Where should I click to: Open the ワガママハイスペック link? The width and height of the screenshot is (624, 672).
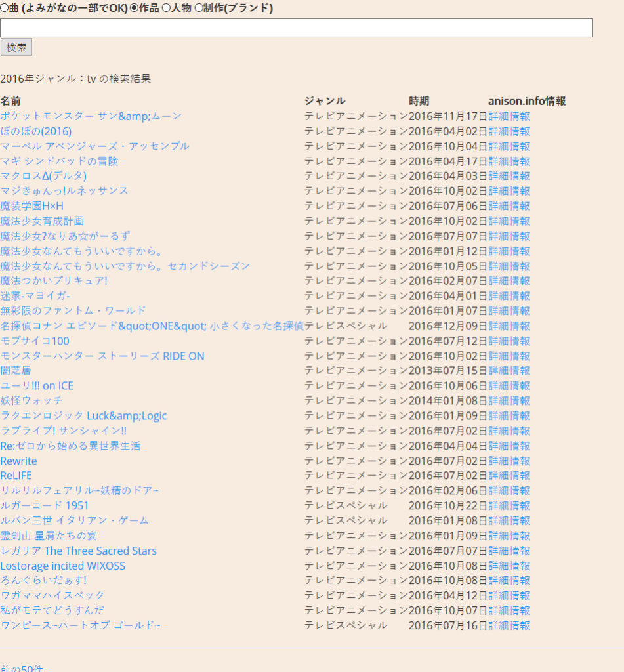(x=52, y=595)
